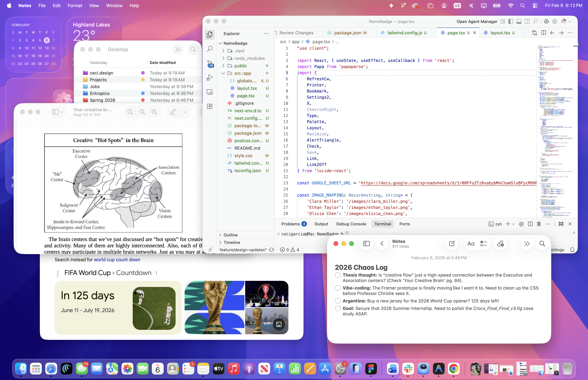Screen dimensions: 588x380
Task: Mark the Argentina checklist item done
Action: [338, 301]
